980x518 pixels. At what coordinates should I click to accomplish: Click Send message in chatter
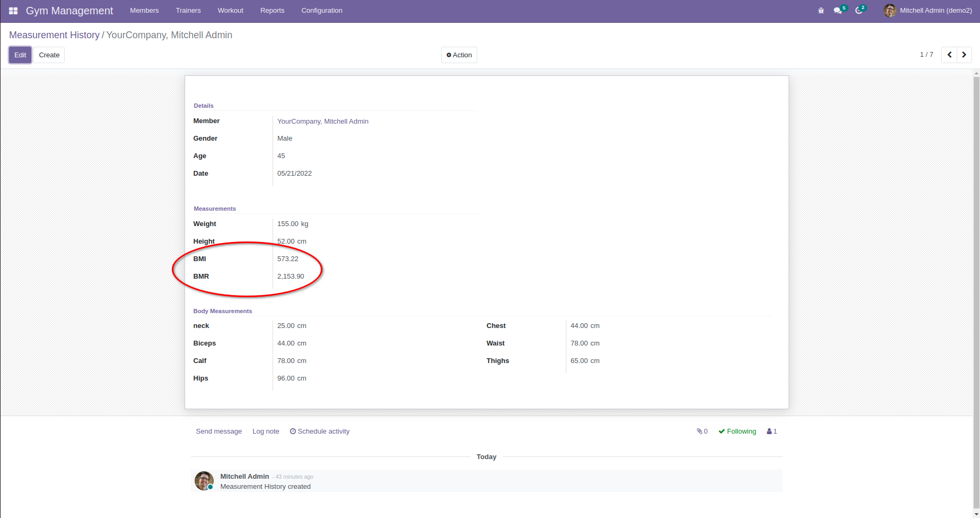click(219, 431)
